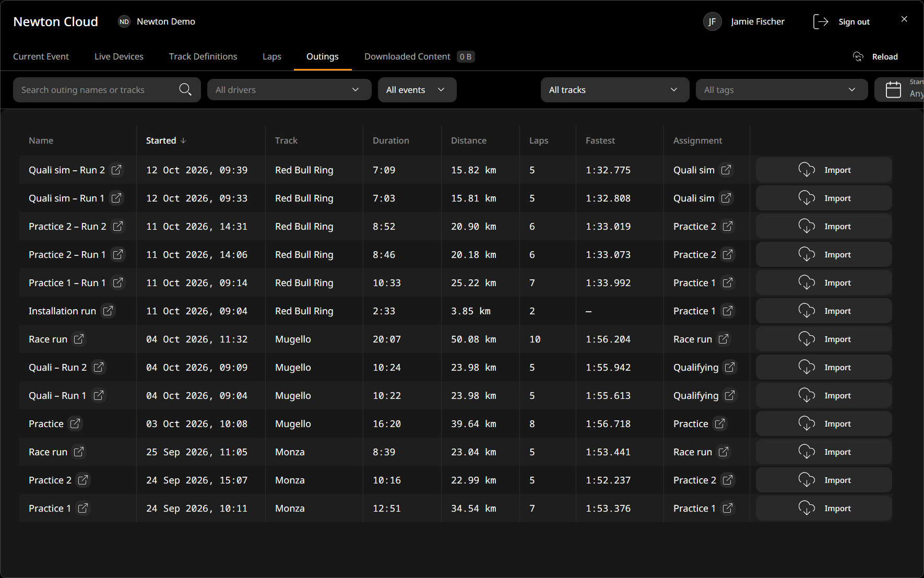Select the 50.08 km distance cell

[x=473, y=339]
